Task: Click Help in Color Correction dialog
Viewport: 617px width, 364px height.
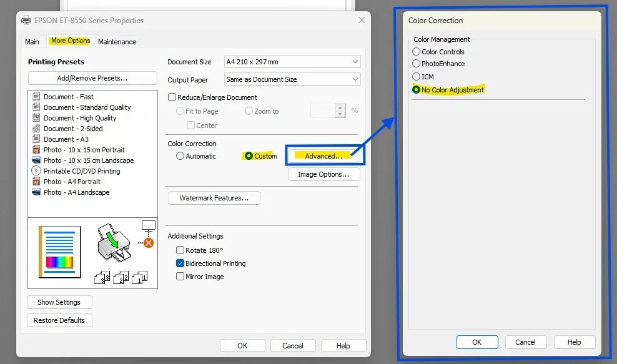Action: click(x=575, y=342)
